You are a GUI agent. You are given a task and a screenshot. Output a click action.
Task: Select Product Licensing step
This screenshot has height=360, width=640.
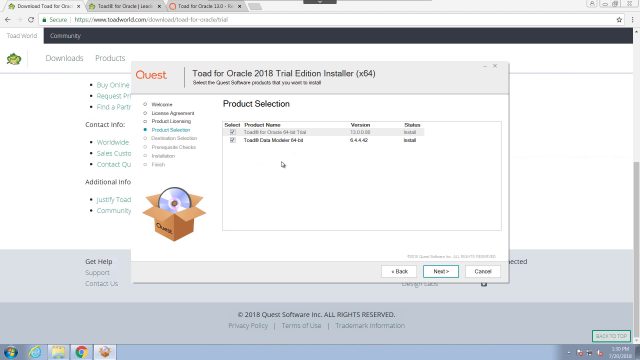tap(171, 121)
